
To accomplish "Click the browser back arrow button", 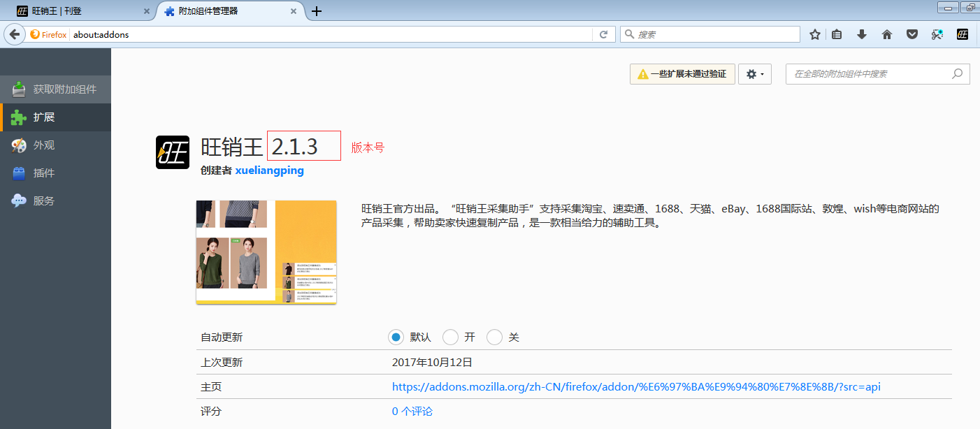I will pos(14,34).
